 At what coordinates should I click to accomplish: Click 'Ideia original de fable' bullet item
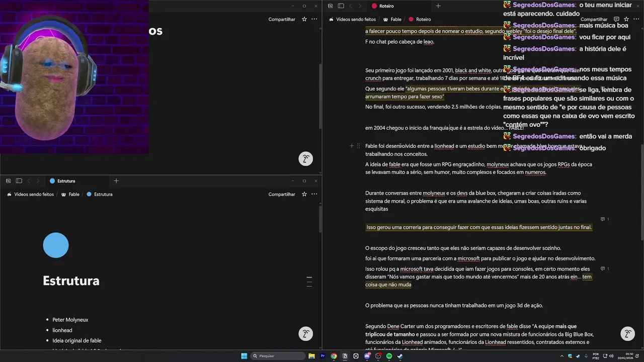tap(77, 341)
